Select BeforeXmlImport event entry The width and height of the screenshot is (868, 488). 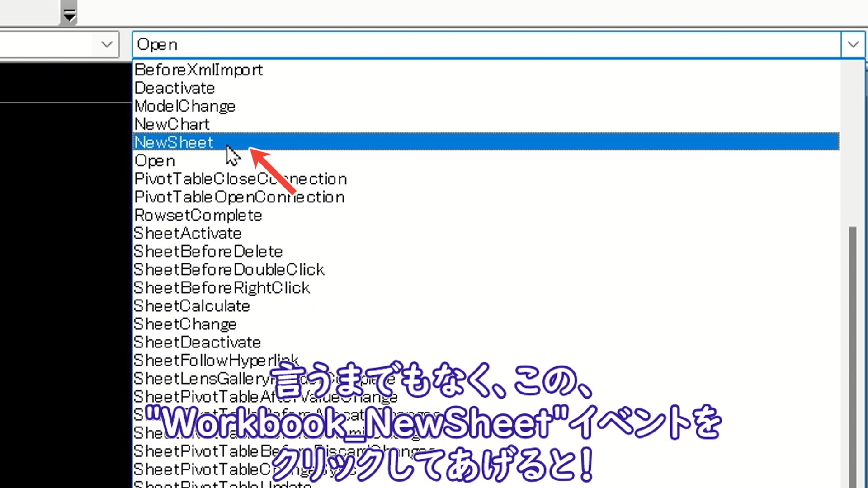point(198,70)
